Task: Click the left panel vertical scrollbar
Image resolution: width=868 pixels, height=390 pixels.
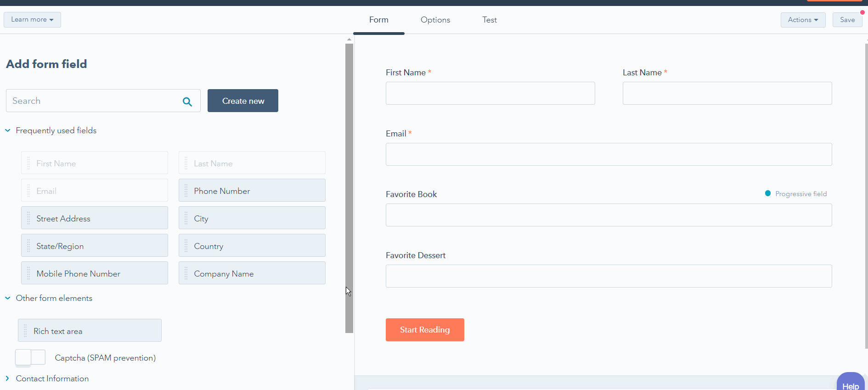Action: coord(349,188)
